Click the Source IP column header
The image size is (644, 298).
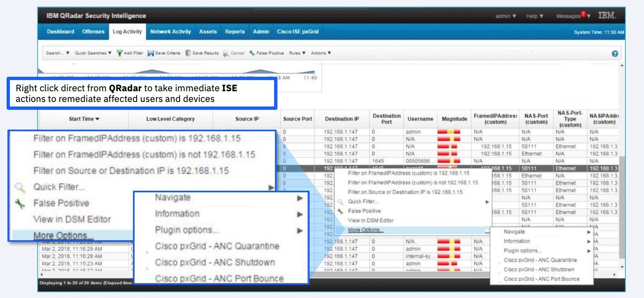pyautogui.click(x=247, y=119)
